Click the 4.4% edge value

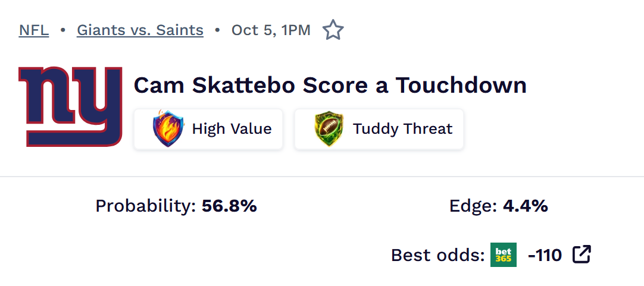click(526, 206)
